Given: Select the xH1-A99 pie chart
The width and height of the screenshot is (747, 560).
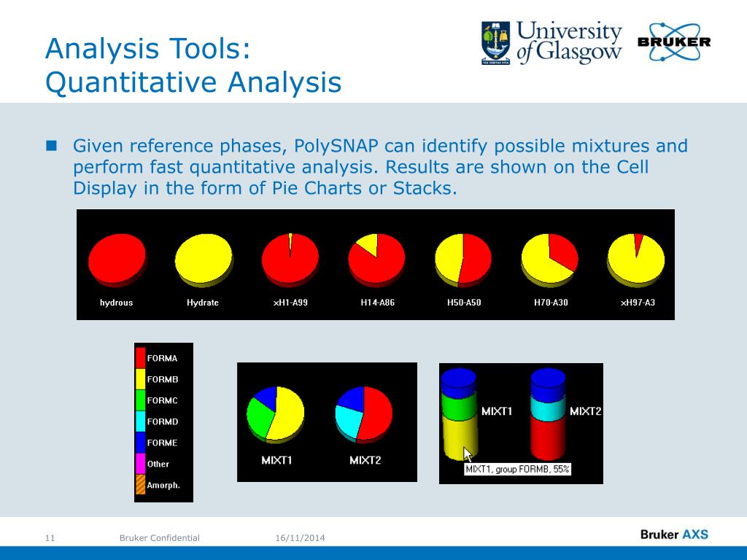Looking at the screenshot, I should click(290, 260).
